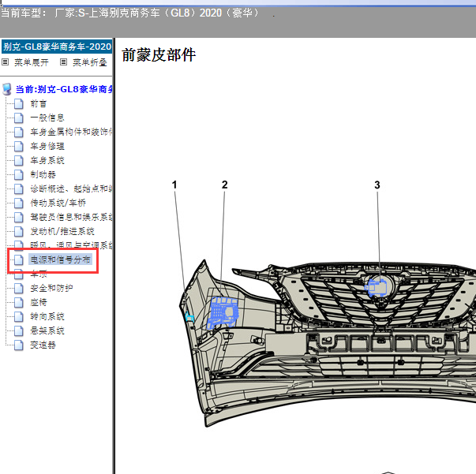Open the 悬架系统 tree item
Image resolution: width=476 pixels, height=474 pixels.
tap(47, 330)
